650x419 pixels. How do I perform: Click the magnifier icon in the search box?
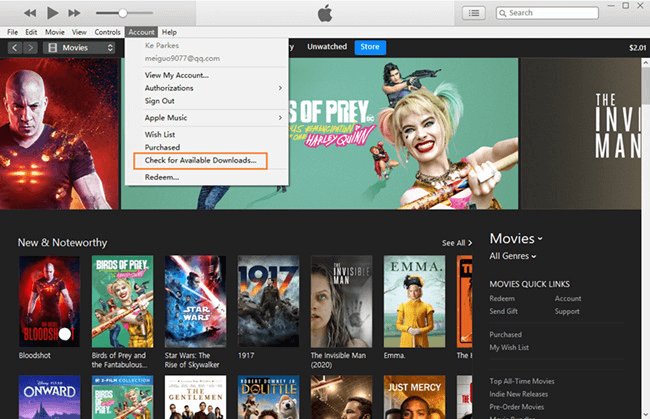(502, 13)
